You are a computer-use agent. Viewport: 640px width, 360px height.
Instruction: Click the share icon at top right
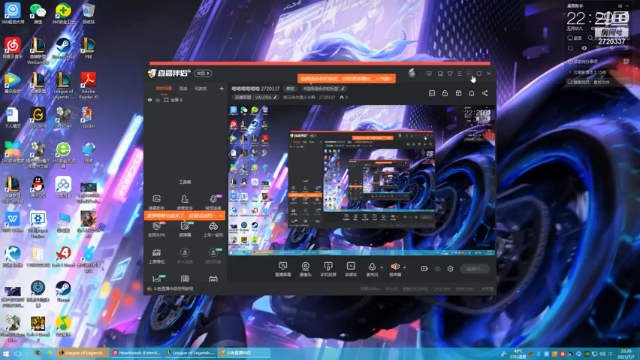click(x=484, y=93)
